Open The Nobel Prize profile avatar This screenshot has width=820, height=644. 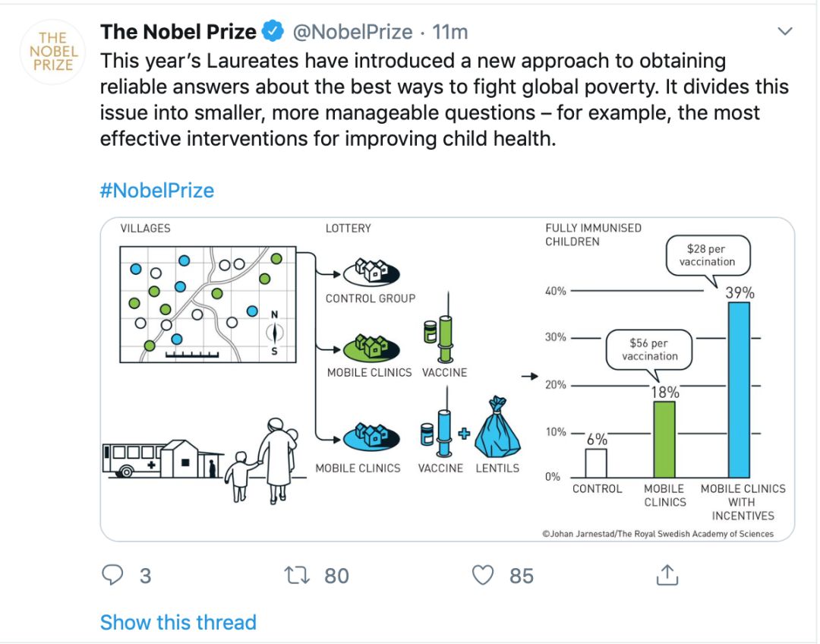point(52,52)
